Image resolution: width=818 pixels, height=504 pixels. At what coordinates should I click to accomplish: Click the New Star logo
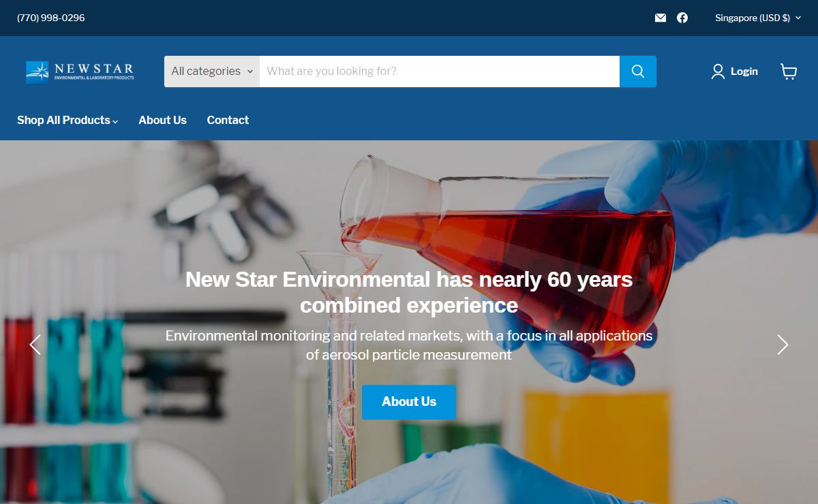coord(80,72)
